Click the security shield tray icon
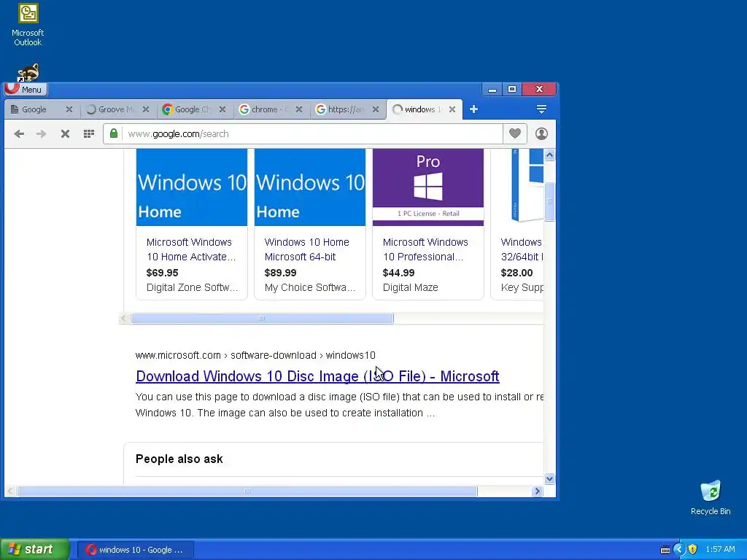 pyautogui.click(x=693, y=550)
